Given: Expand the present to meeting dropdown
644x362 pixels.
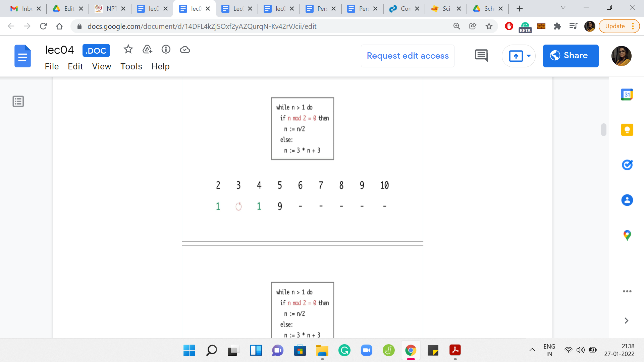Looking at the screenshot, I should coord(529,56).
